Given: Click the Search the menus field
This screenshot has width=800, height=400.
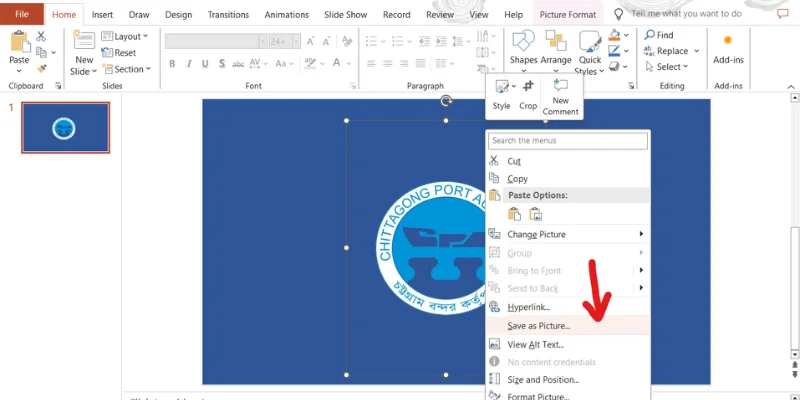Looking at the screenshot, I should (568, 141).
